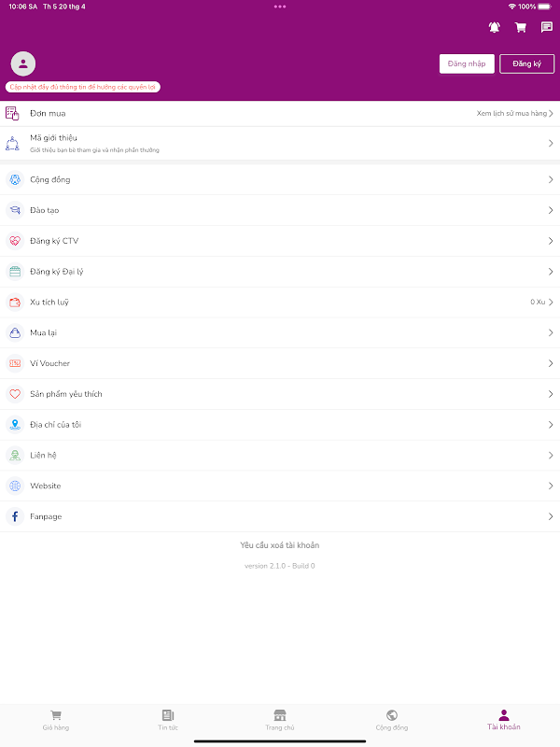The height and width of the screenshot is (747, 560).
Task: Switch to the Giỏ hàng tab
Action: 56,720
